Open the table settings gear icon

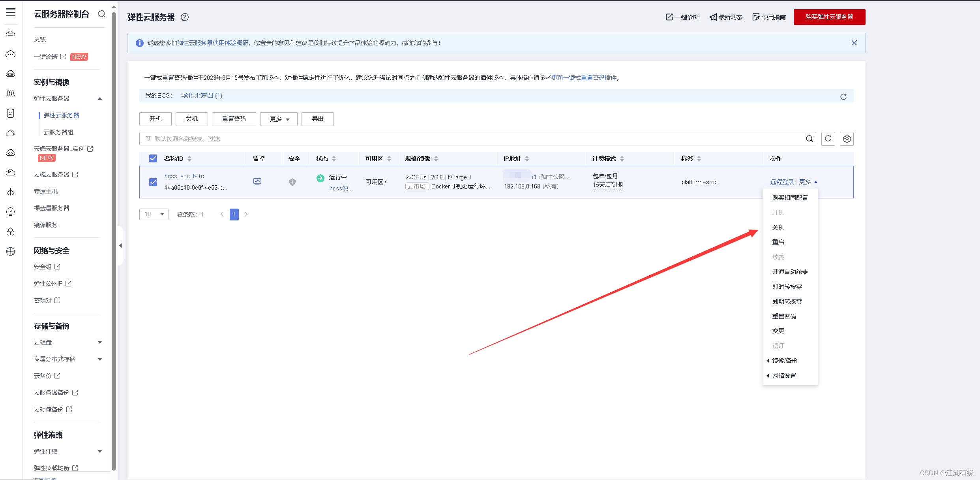(x=847, y=139)
